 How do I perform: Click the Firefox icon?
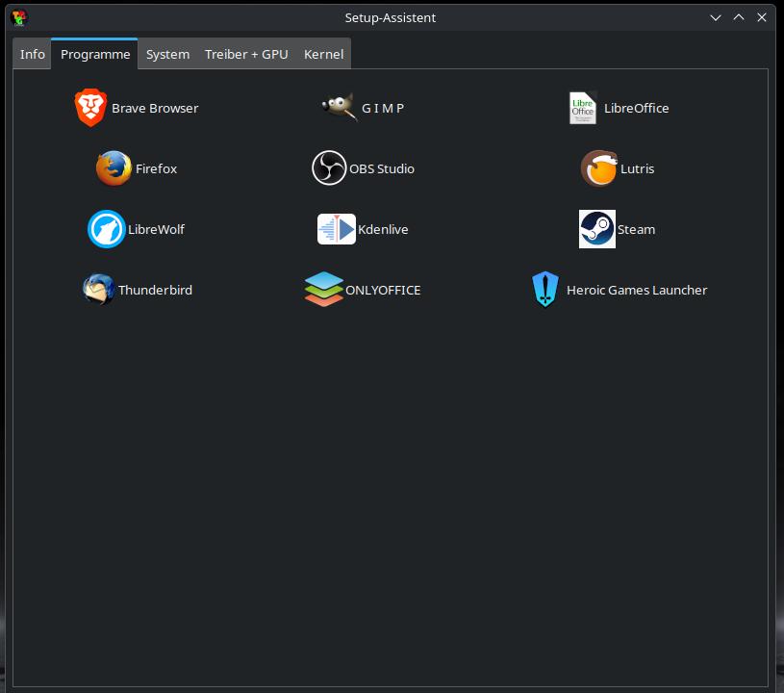114,168
